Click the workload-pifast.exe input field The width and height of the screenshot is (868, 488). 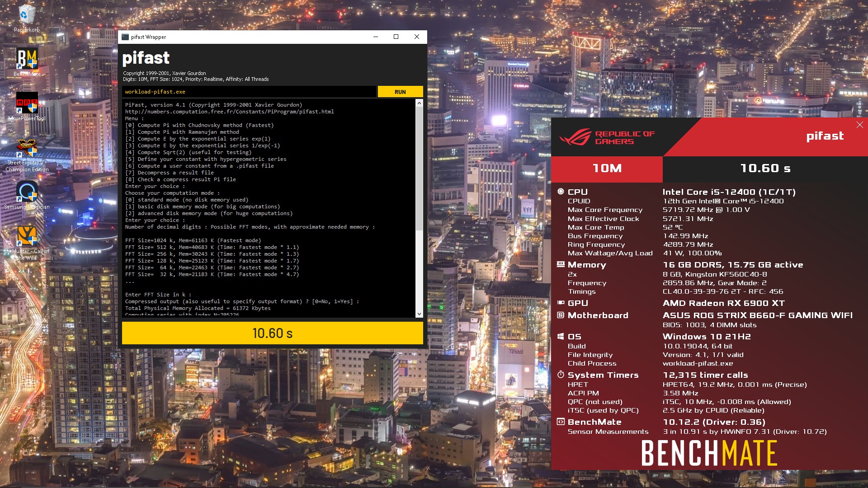click(x=249, y=92)
